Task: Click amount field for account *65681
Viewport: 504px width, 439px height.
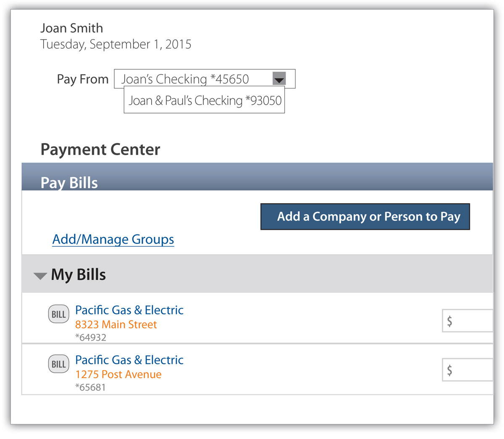Action: coord(467,370)
